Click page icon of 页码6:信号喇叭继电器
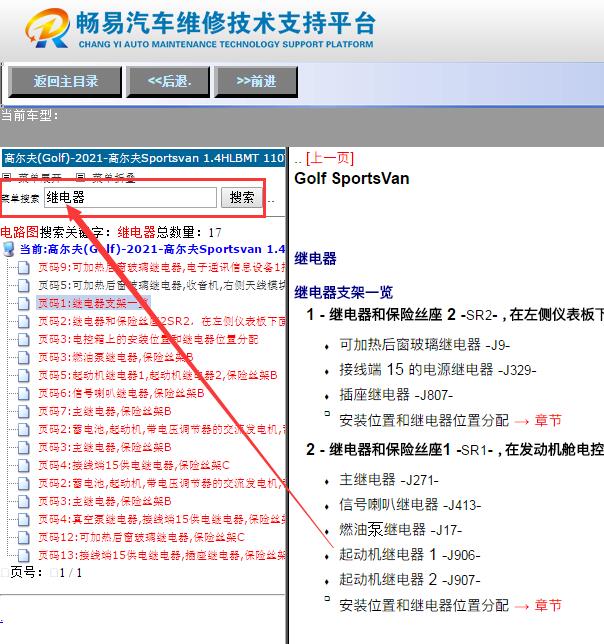 (24, 393)
